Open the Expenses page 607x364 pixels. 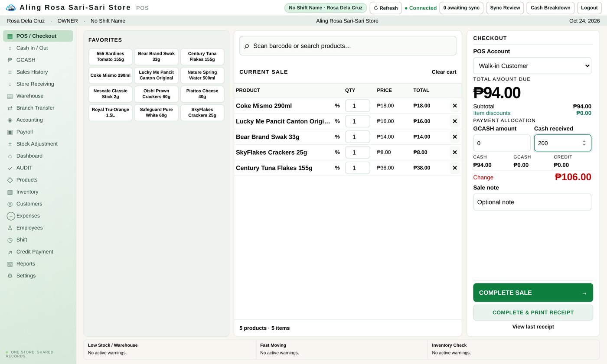click(x=38, y=216)
